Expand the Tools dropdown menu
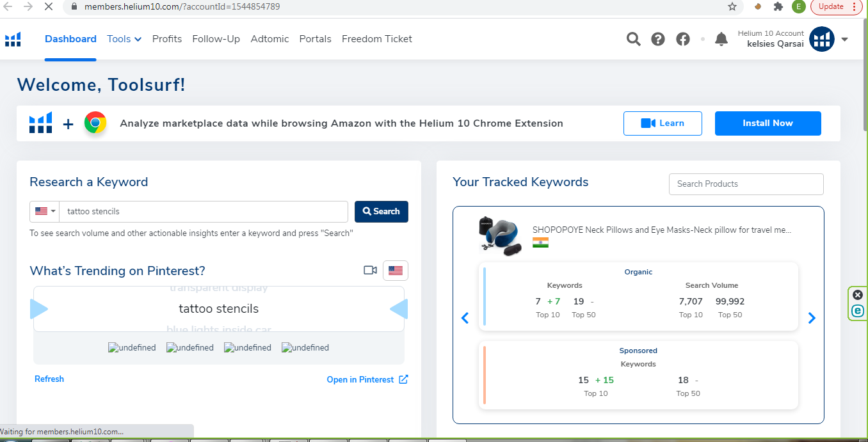 [x=124, y=39]
